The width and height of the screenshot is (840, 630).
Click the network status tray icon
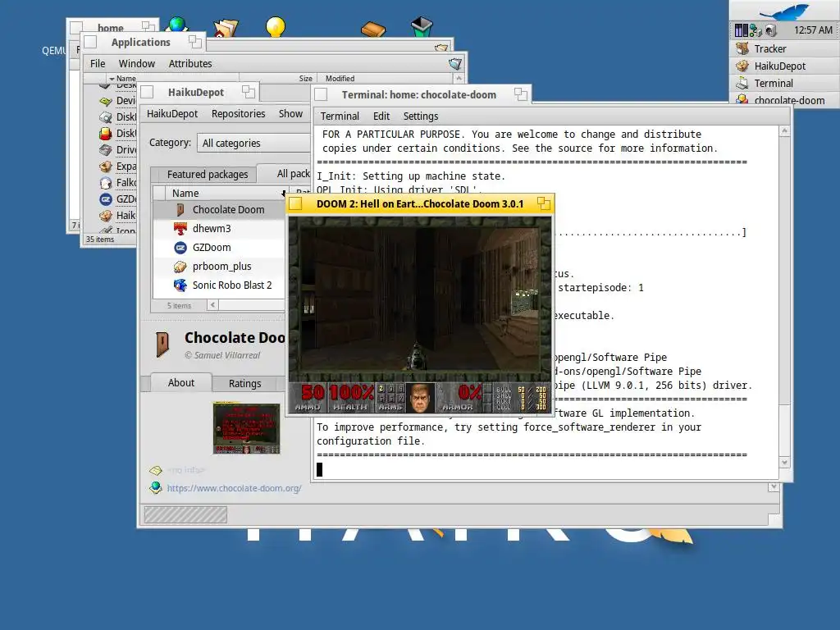point(756,30)
